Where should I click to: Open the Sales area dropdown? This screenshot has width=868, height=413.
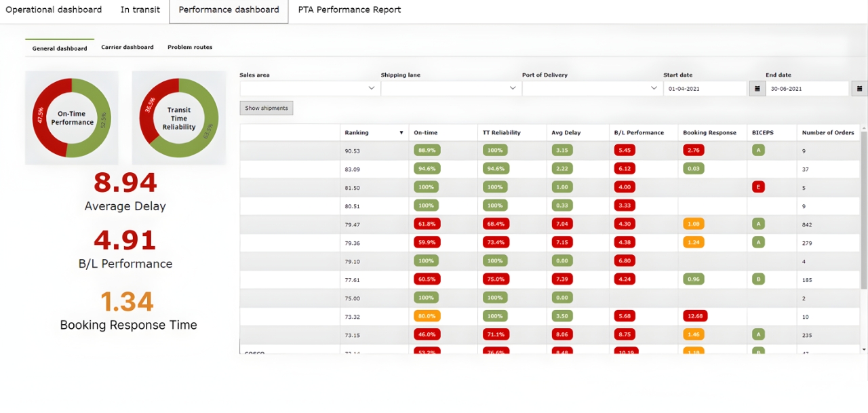coord(309,88)
